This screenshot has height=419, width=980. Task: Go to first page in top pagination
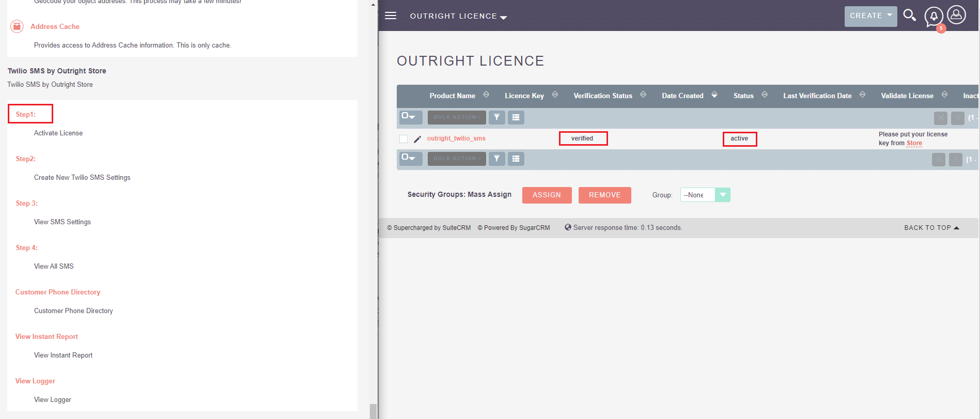pyautogui.click(x=941, y=118)
